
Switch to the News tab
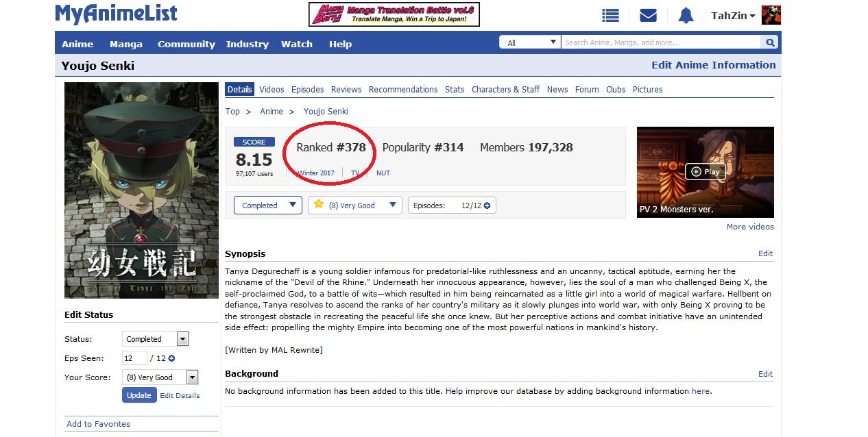click(557, 90)
